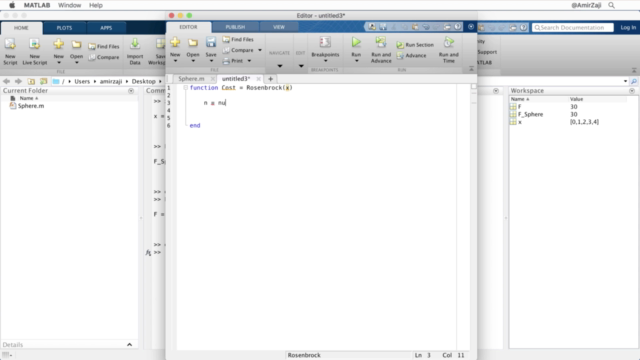Image resolution: width=640 pixels, height=360 pixels.
Task: Select variable F in Workspace
Action: coord(520,107)
